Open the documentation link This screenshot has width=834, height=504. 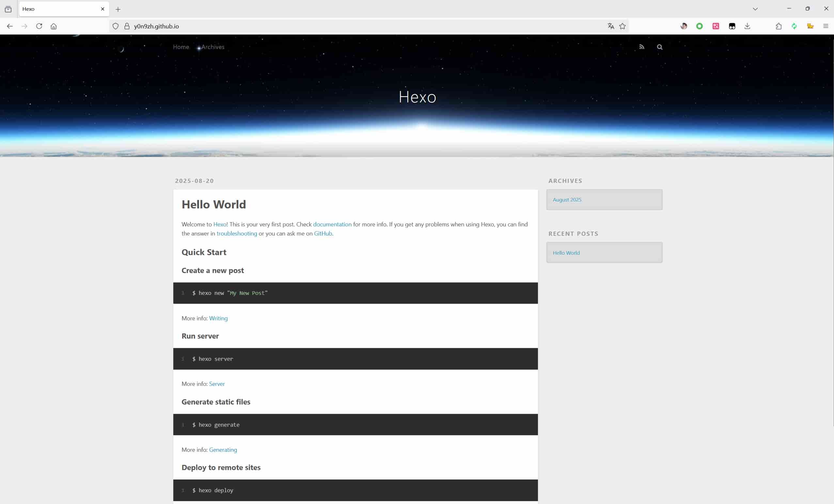332,224
